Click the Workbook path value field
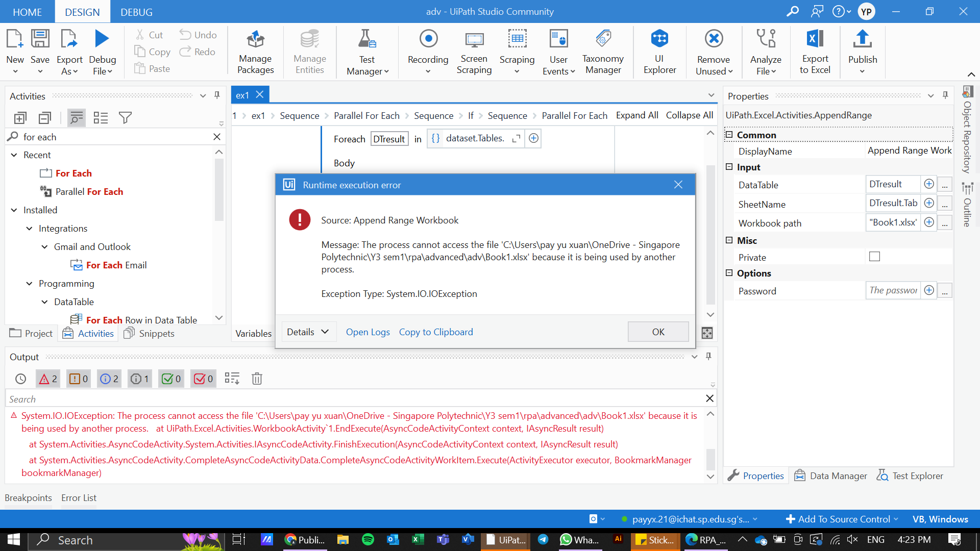 pyautogui.click(x=893, y=222)
